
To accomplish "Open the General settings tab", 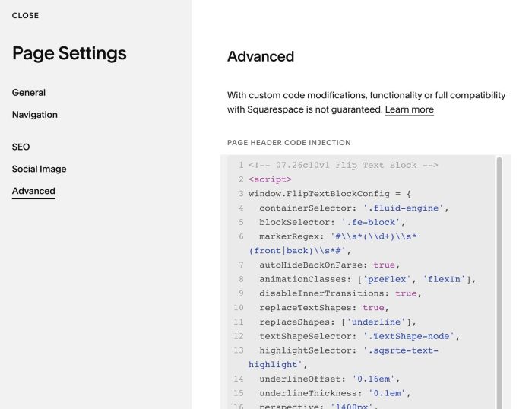I will click(29, 93).
